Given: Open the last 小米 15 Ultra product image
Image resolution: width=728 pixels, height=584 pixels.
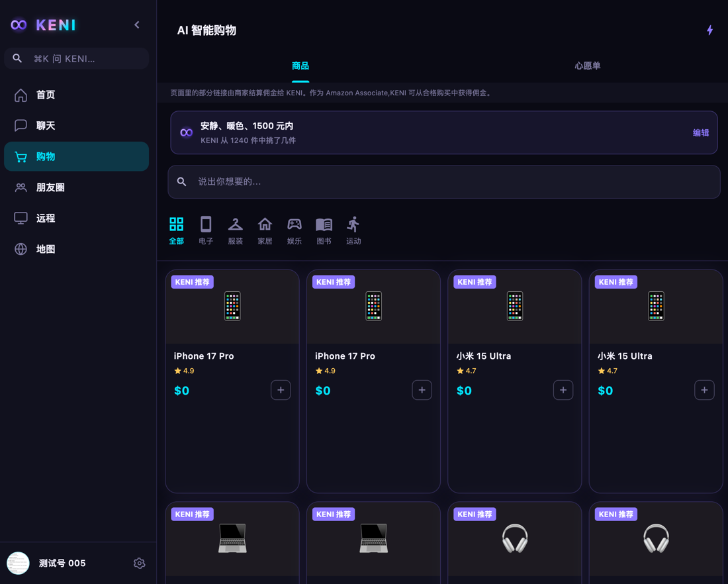Looking at the screenshot, I should tap(656, 307).
